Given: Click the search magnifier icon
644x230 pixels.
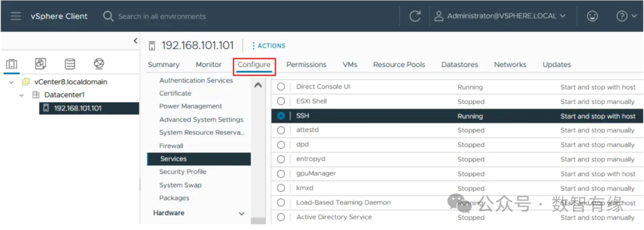Looking at the screenshot, I should [x=108, y=17].
